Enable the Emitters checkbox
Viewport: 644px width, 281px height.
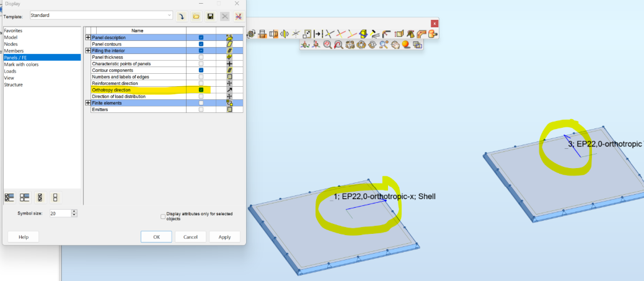pos(201,109)
